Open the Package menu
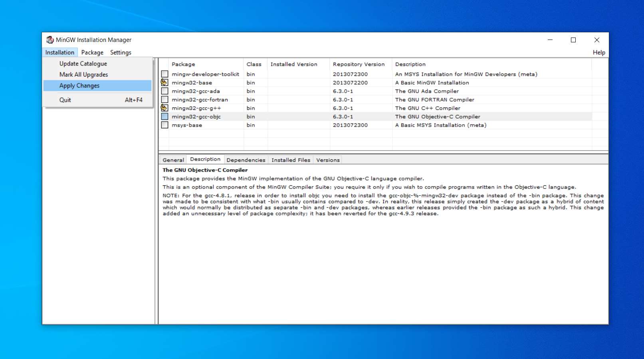The image size is (644, 359). pos(92,52)
